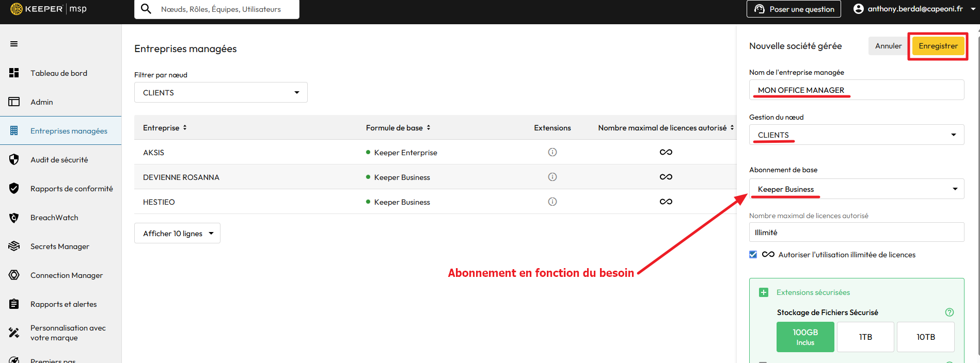Click the Tableau de bord dashboard icon

coord(14,73)
